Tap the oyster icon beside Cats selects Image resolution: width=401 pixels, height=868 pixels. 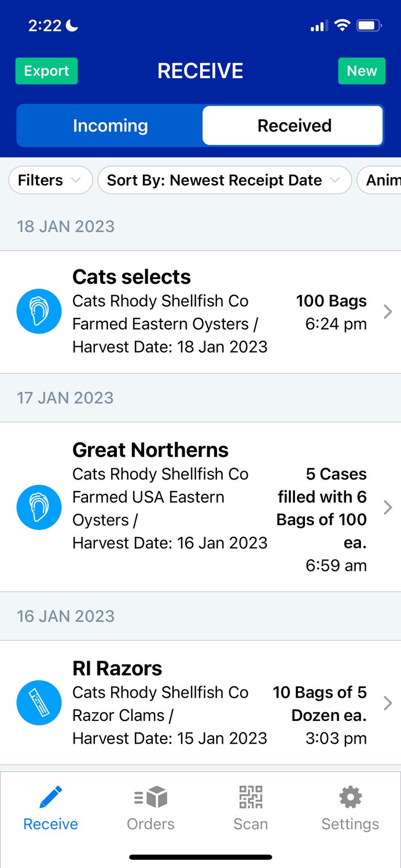coord(39,312)
